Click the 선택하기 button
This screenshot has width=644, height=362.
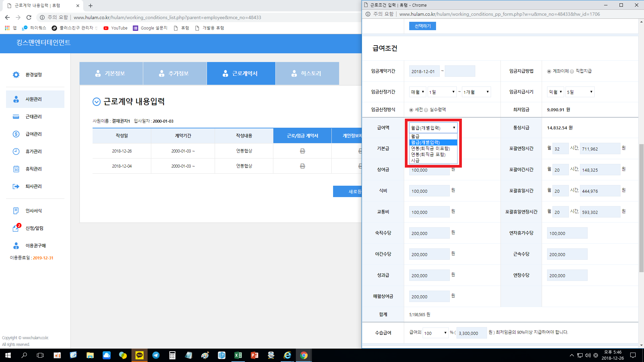[422, 26]
